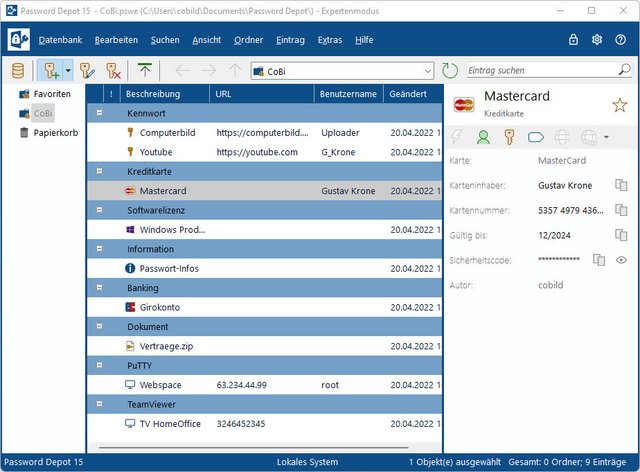Sort by the Beschreibung column header

pos(165,94)
